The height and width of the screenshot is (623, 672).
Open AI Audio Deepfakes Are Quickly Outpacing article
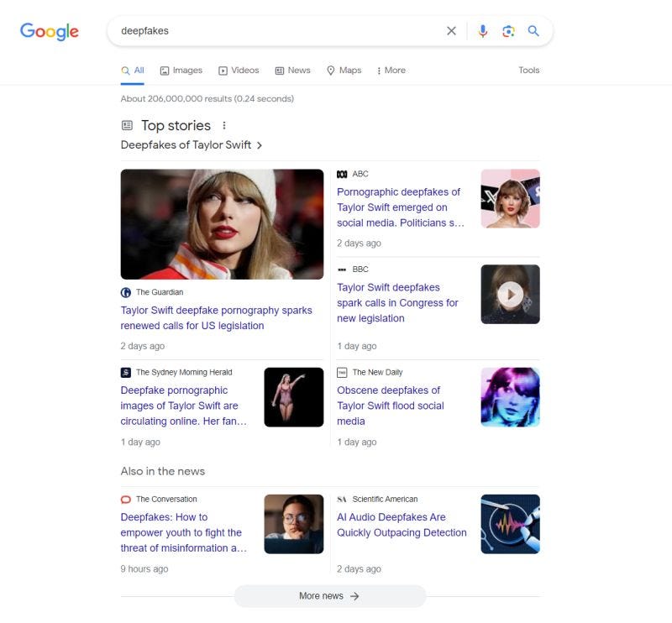(x=402, y=525)
